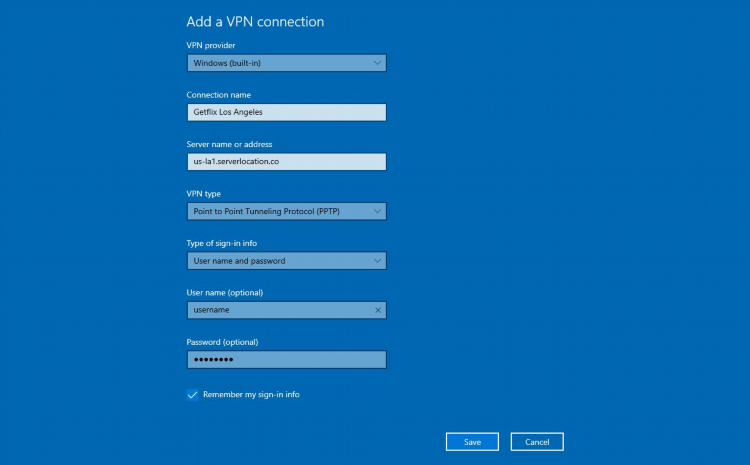Select the User name input field
The height and width of the screenshot is (465, 750).
pyautogui.click(x=287, y=310)
